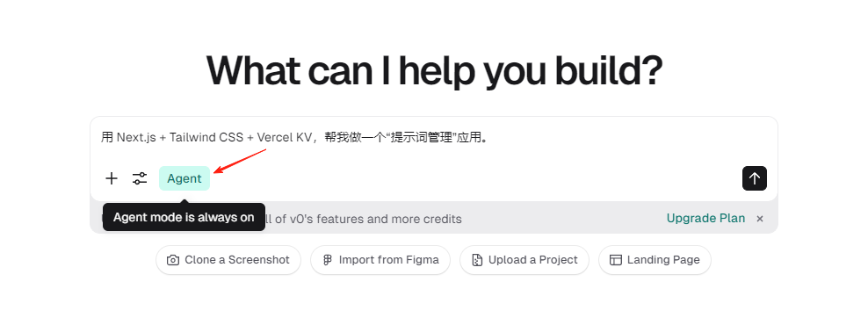Image resolution: width=868 pixels, height=318 pixels.
Task: Click the 'What can I help you build?' heading
Action: (x=434, y=71)
